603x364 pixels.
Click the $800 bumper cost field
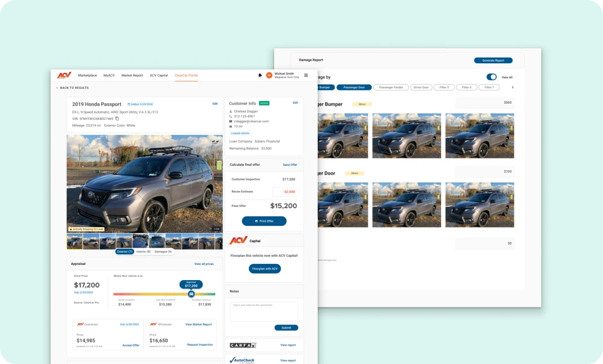click(x=485, y=103)
